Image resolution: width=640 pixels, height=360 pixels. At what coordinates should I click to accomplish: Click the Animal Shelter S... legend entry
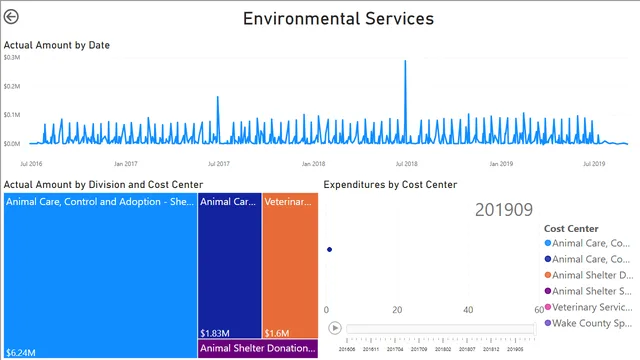tap(588, 291)
